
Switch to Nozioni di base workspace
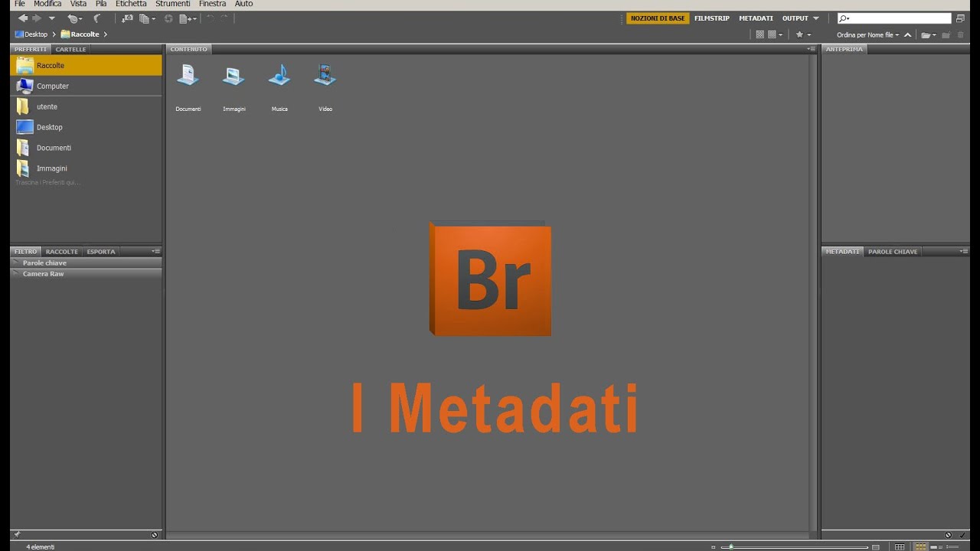(x=658, y=18)
